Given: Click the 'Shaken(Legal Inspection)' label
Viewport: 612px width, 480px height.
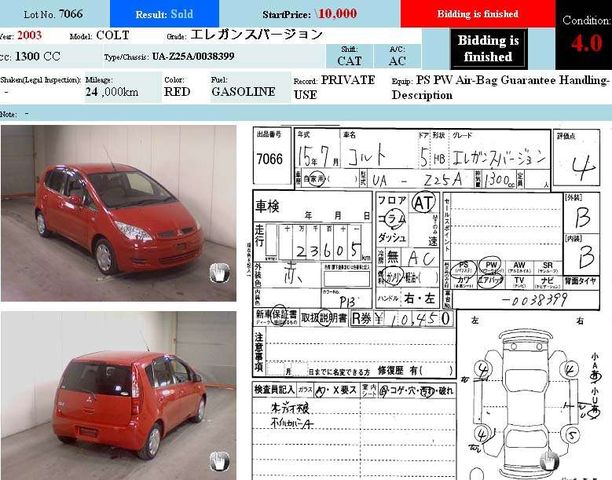Looking at the screenshot, I should point(41,80).
